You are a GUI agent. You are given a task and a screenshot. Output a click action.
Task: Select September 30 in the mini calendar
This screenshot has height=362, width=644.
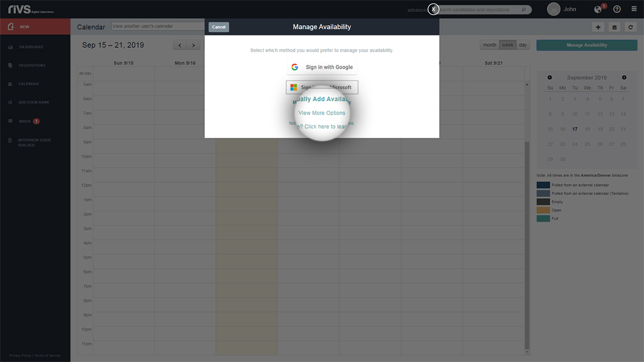point(562,159)
